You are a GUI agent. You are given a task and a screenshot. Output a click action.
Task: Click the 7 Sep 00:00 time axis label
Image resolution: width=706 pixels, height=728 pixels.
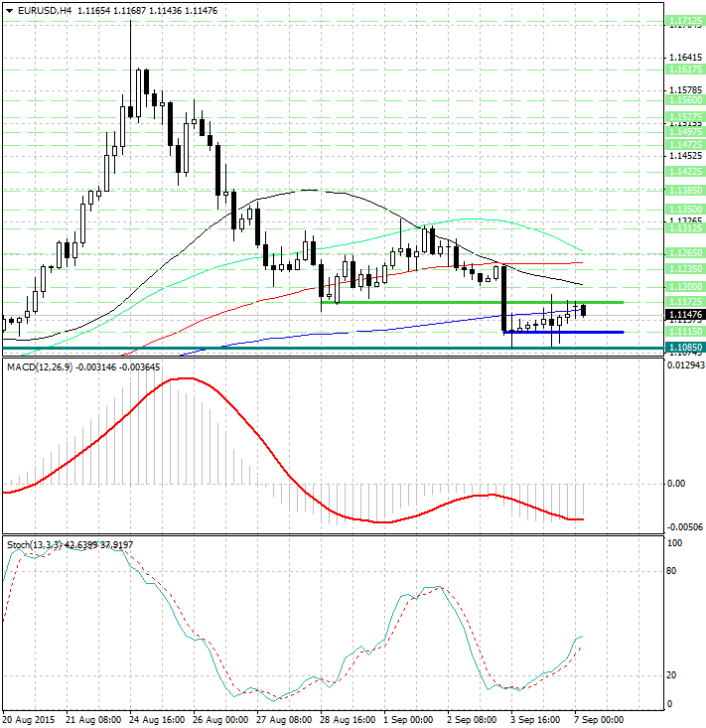pos(599,720)
